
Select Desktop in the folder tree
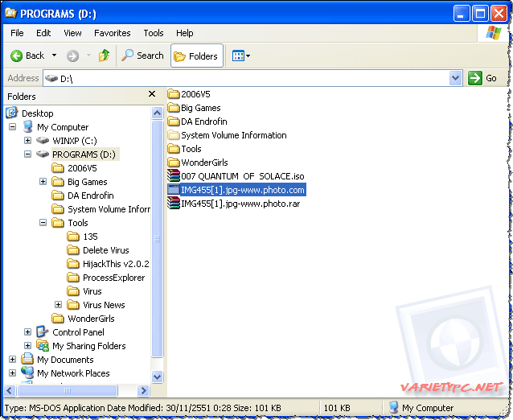click(38, 113)
